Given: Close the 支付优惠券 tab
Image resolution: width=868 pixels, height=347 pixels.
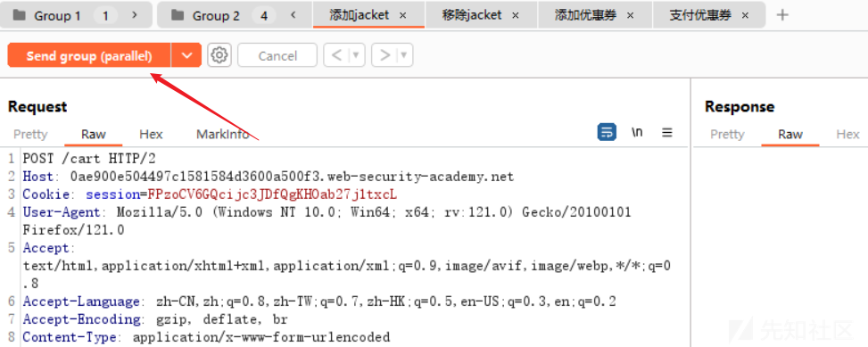Looking at the screenshot, I should 745,15.
